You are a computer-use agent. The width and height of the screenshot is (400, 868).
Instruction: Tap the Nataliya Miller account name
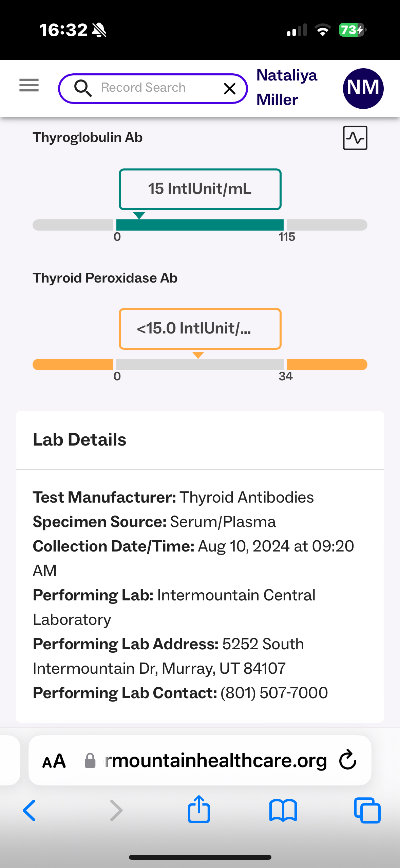tap(287, 87)
